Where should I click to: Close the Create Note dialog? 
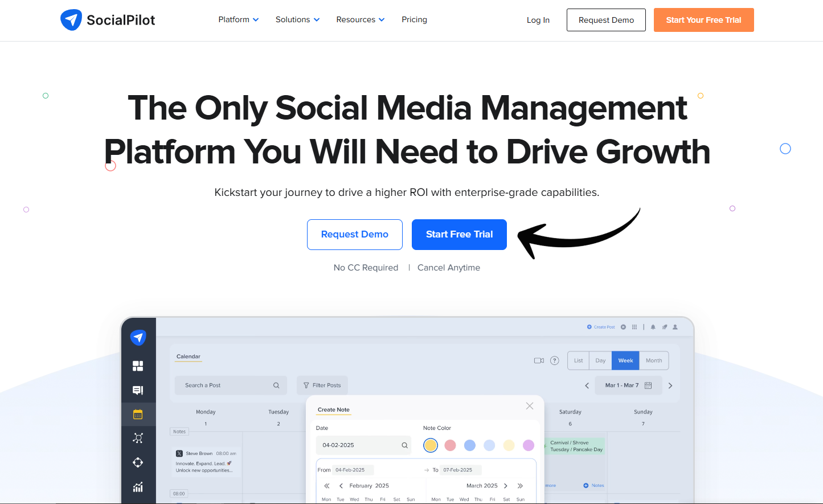(530, 406)
